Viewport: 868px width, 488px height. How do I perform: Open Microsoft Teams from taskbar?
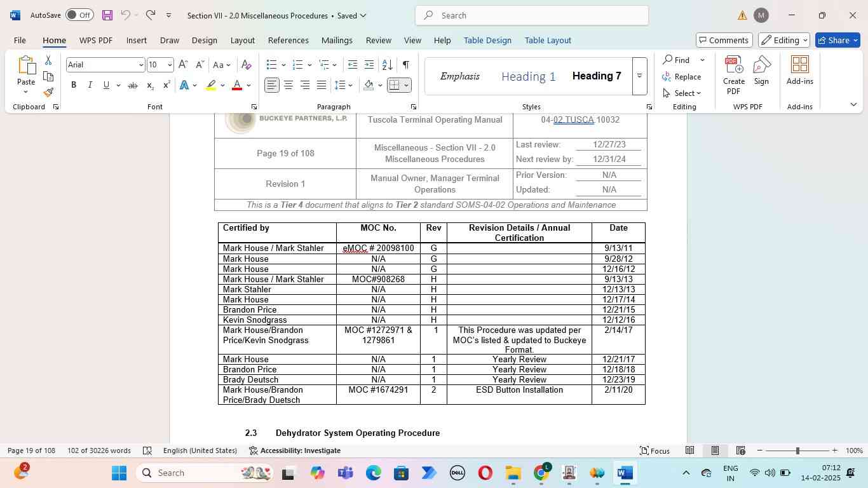tap(345, 473)
